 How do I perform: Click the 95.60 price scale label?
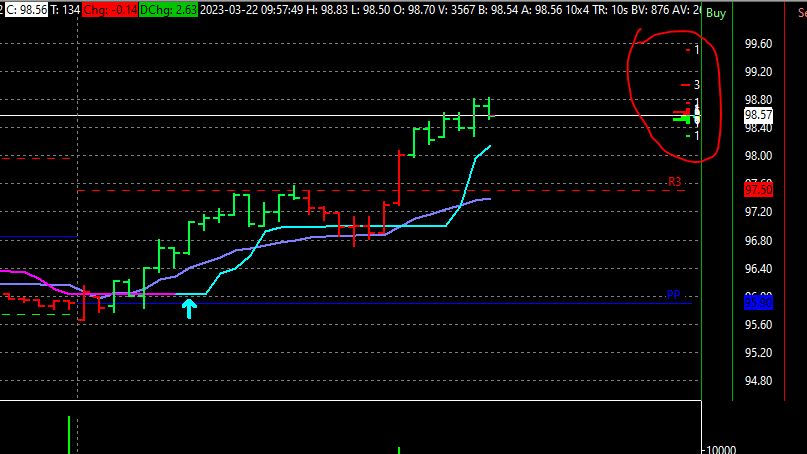tap(759, 325)
